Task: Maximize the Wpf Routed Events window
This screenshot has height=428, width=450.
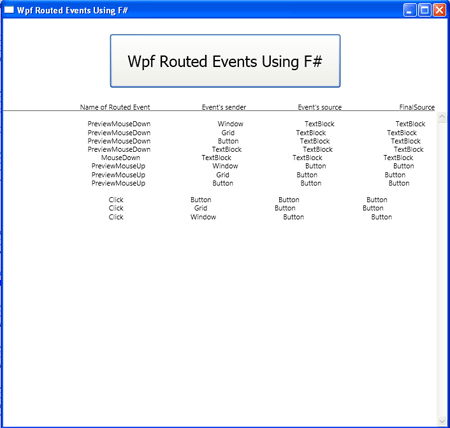Action: 425,10
